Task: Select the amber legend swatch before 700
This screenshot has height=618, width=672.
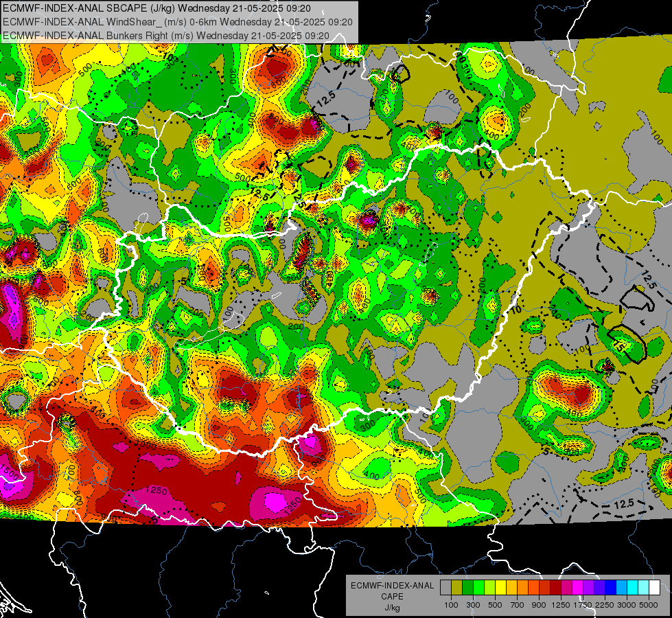Action: [511, 588]
